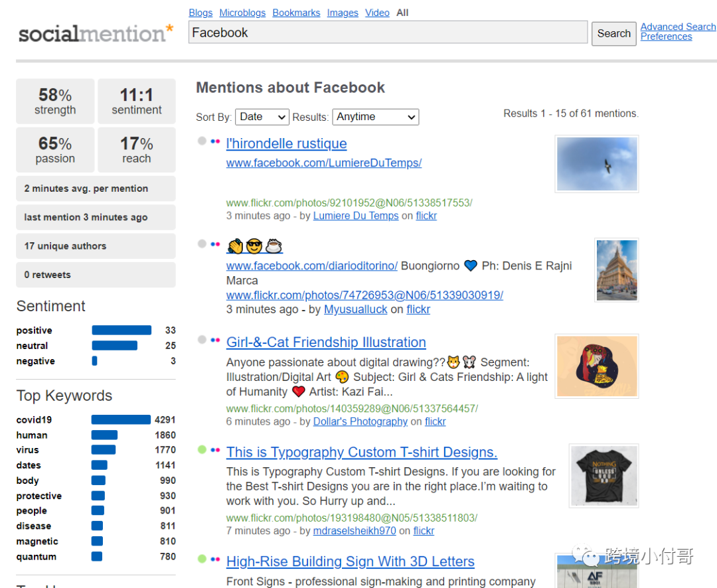Open the l'hirondelle rustique mention
The image size is (717, 588).
287,143
